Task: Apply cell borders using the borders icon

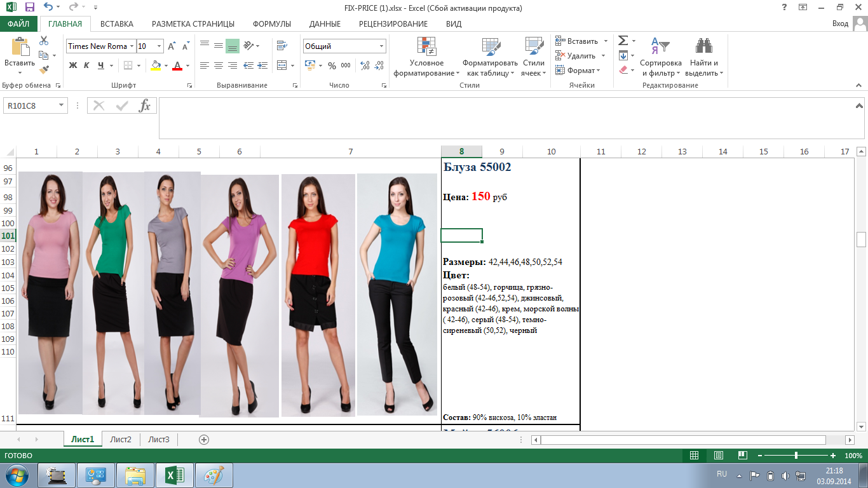Action: click(x=128, y=65)
